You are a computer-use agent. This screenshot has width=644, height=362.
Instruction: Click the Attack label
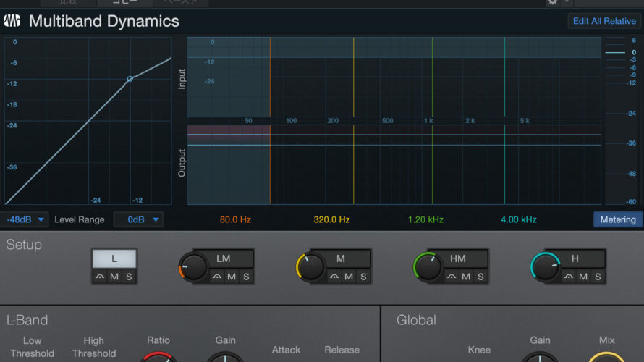pos(286,350)
